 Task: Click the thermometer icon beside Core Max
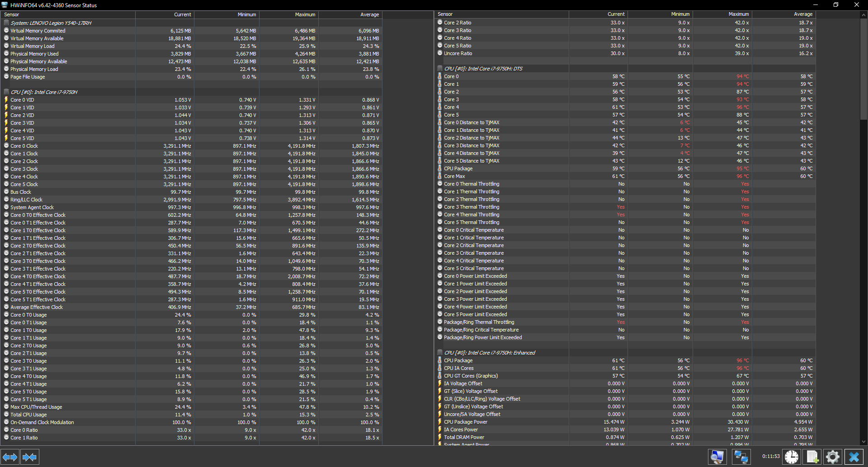click(x=440, y=176)
